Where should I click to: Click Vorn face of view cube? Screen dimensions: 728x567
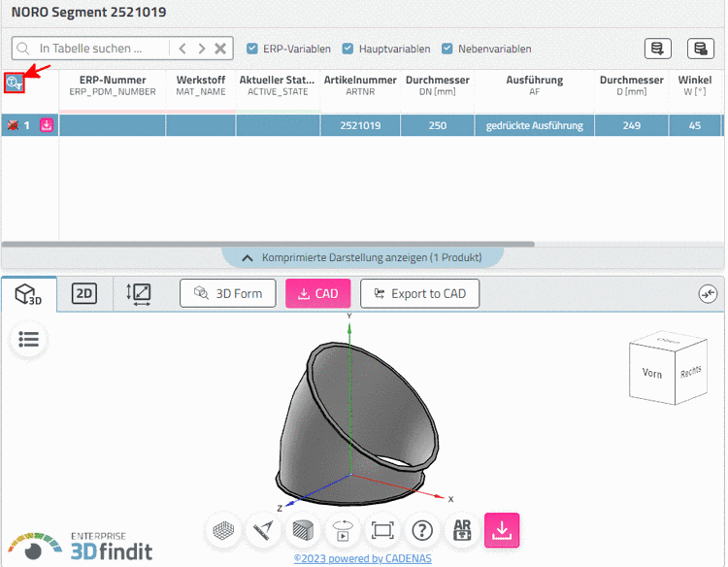652,374
